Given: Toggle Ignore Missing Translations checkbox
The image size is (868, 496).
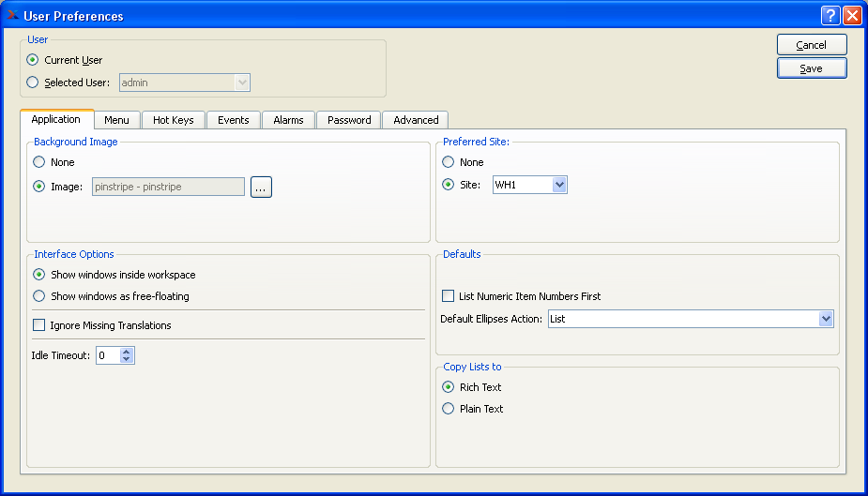Looking at the screenshot, I should [x=38, y=325].
